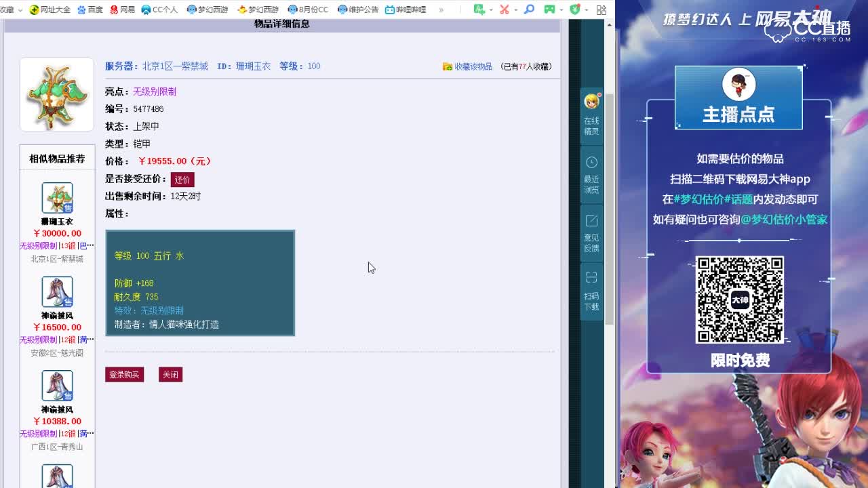Click the extensions grid icon

[x=601, y=9]
